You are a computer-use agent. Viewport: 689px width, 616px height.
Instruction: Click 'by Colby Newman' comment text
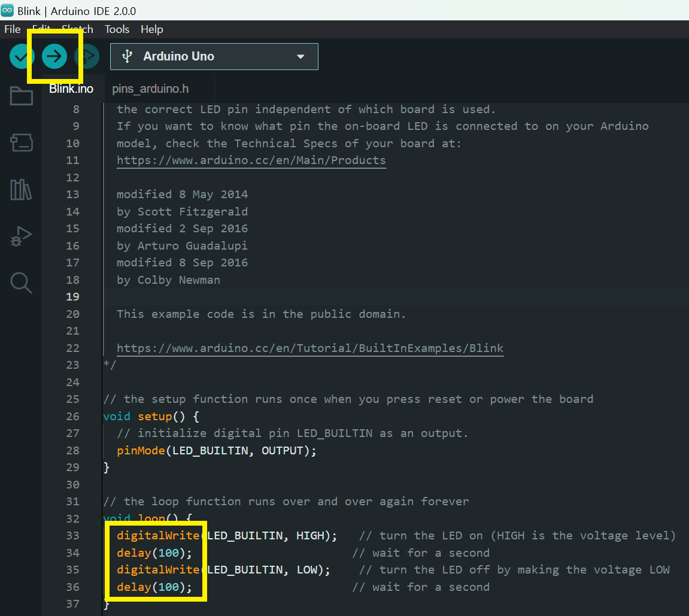pyautogui.click(x=168, y=280)
